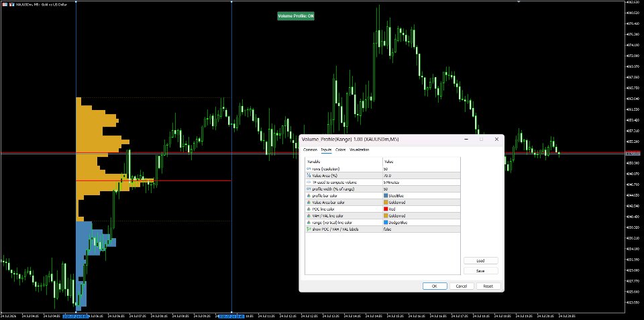Click the rows (resolution) row icon
The width and height of the screenshot is (644, 320).
point(309,169)
